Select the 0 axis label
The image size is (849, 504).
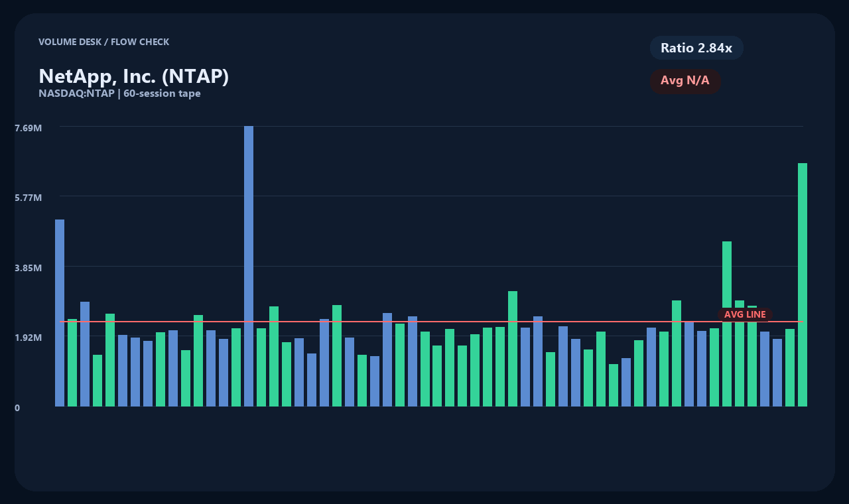(17, 408)
